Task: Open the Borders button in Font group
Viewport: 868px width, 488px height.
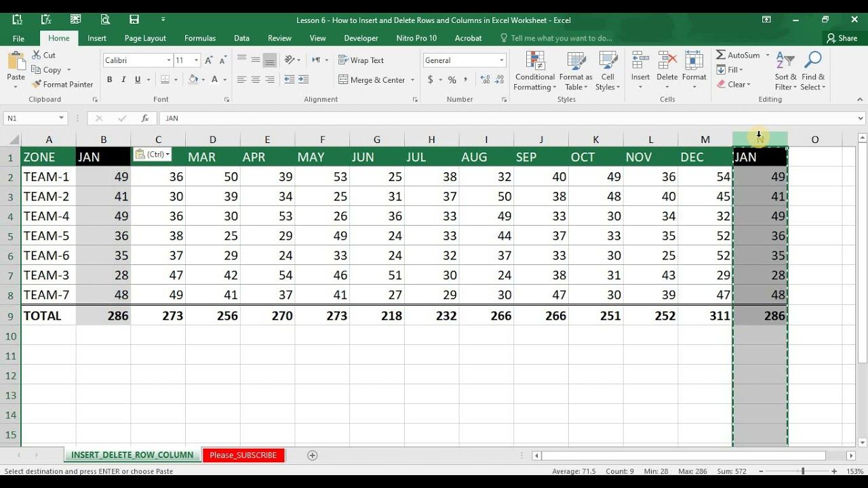Action: (x=165, y=79)
